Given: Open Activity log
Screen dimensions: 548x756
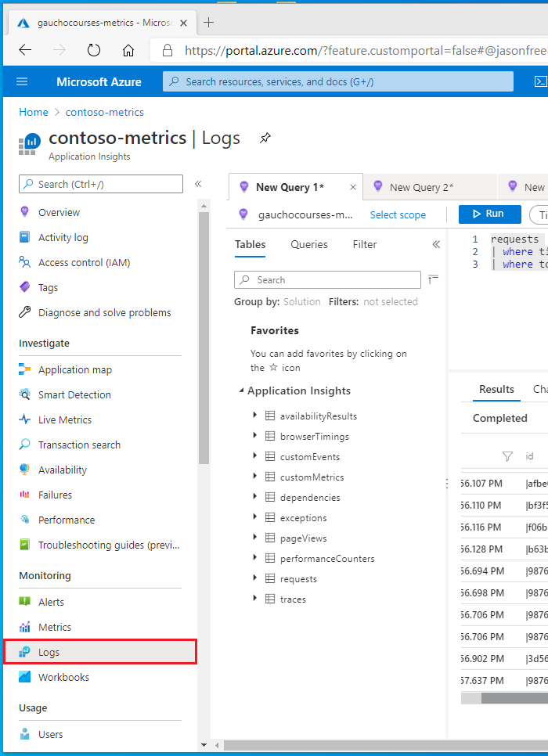Looking at the screenshot, I should click(63, 237).
